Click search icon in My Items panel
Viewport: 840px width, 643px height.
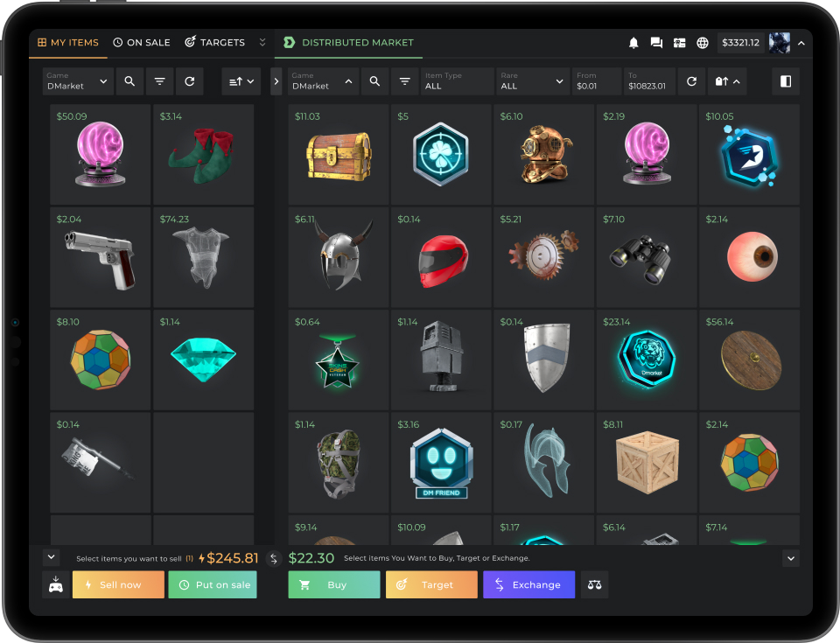tap(129, 81)
